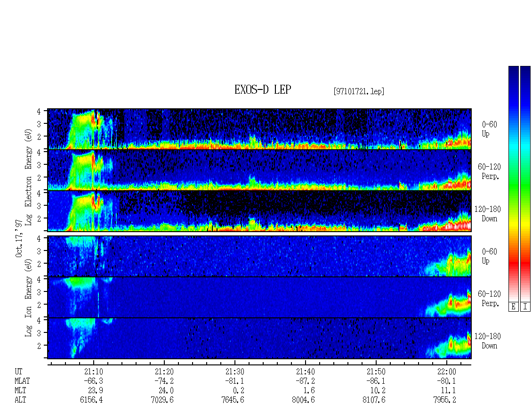
Task: Click the electron 0-60 Up spectrogram panel
Action: (259, 129)
